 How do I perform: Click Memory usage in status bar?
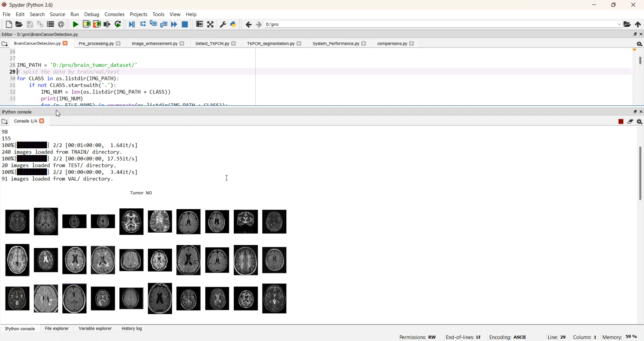(620, 337)
